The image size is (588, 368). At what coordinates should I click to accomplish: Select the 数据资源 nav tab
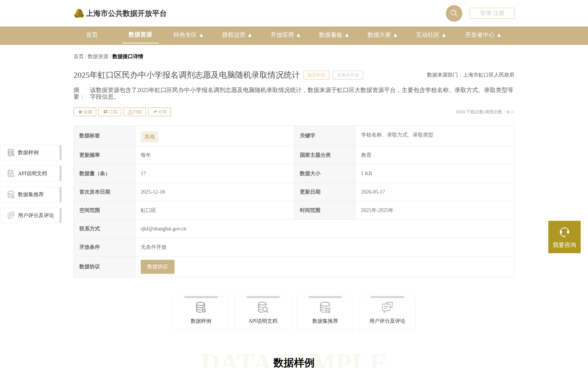(x=140, y=35)
